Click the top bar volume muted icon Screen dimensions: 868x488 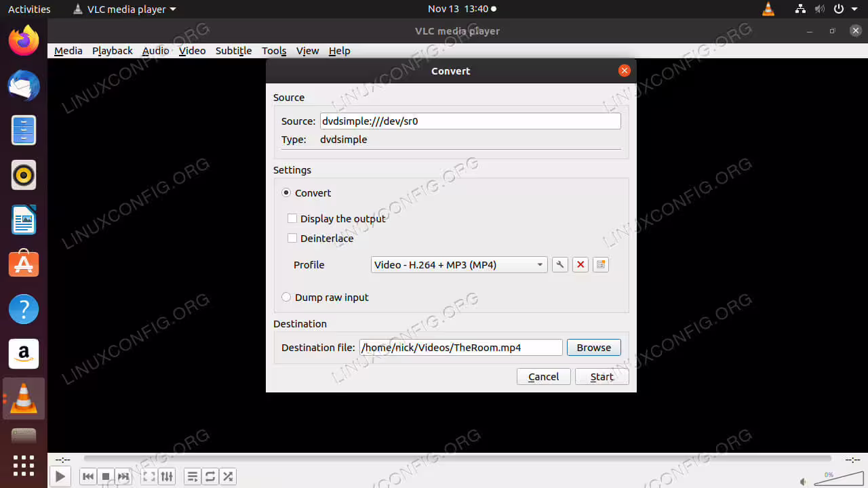click(820, 9)
